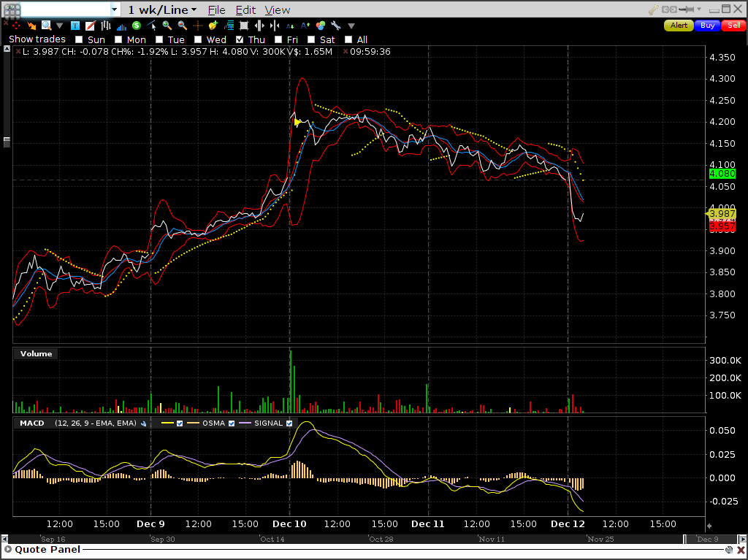Select the trendline pointer tool
The width and height of the screenshot is (748, 560).
[x=152, y=26]
